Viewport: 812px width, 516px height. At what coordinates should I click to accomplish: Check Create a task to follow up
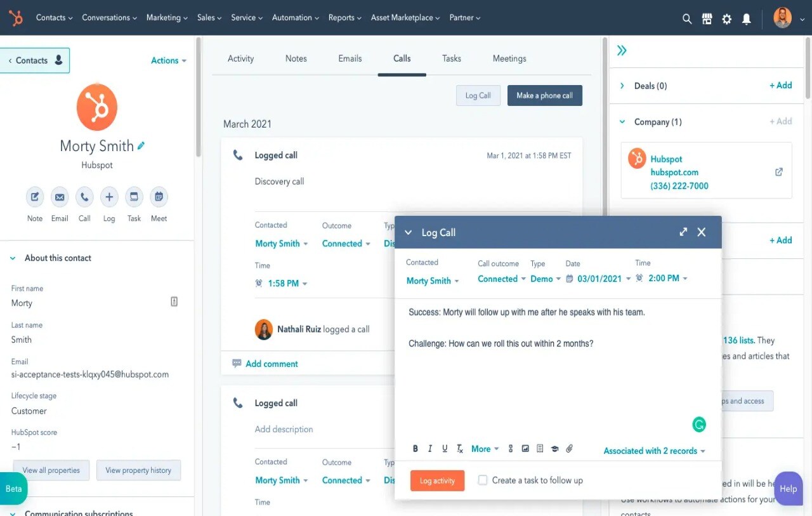pyautogui.click(x=483, y=480)
